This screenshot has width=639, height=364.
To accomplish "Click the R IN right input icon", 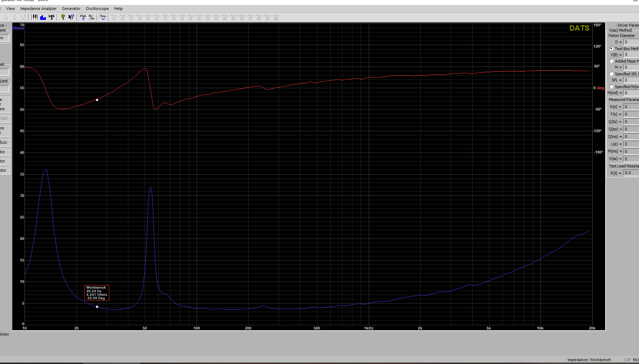I will point(15,17).
